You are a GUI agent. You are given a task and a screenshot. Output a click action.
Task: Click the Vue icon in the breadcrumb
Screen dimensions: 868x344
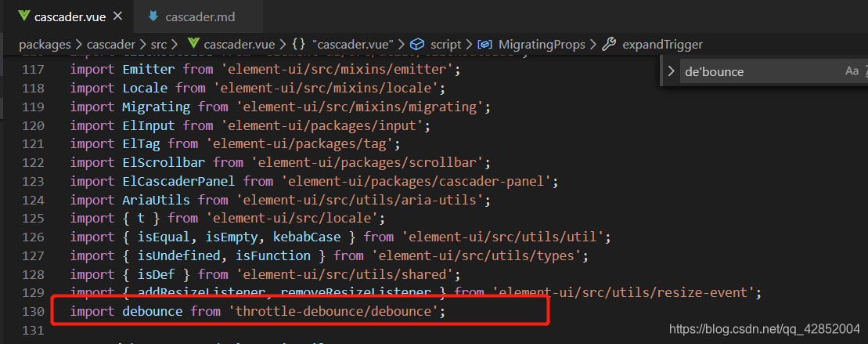pos(193,45)
